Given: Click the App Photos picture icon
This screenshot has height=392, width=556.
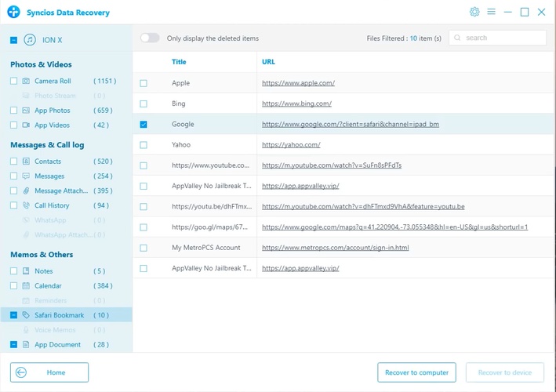Looking at the screenshot, I should (26, 111).
